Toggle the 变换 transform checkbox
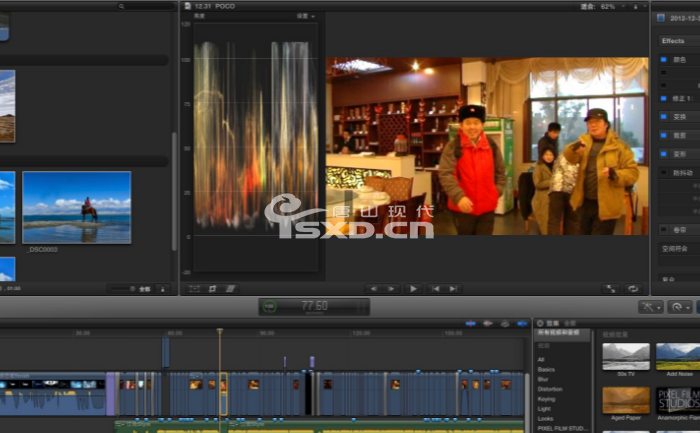Screen dimensions: 700x433 pyautogui.click(x=663, y=117)
